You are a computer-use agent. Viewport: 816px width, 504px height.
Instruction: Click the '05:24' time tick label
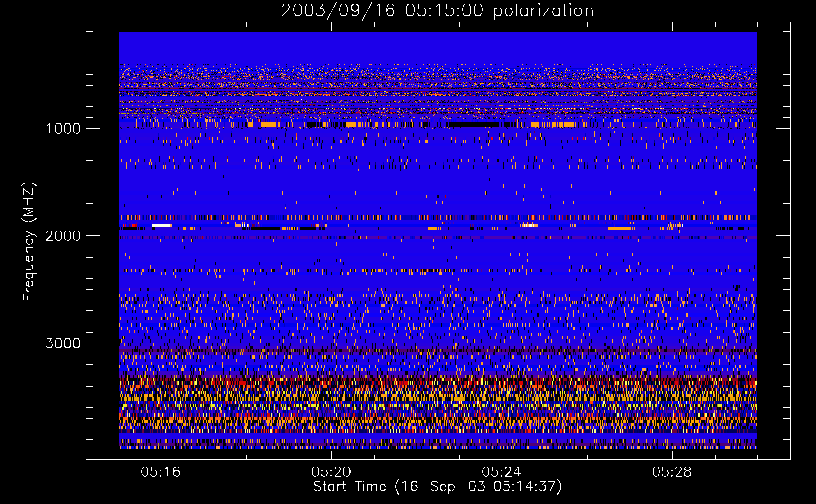click(501, 472)
